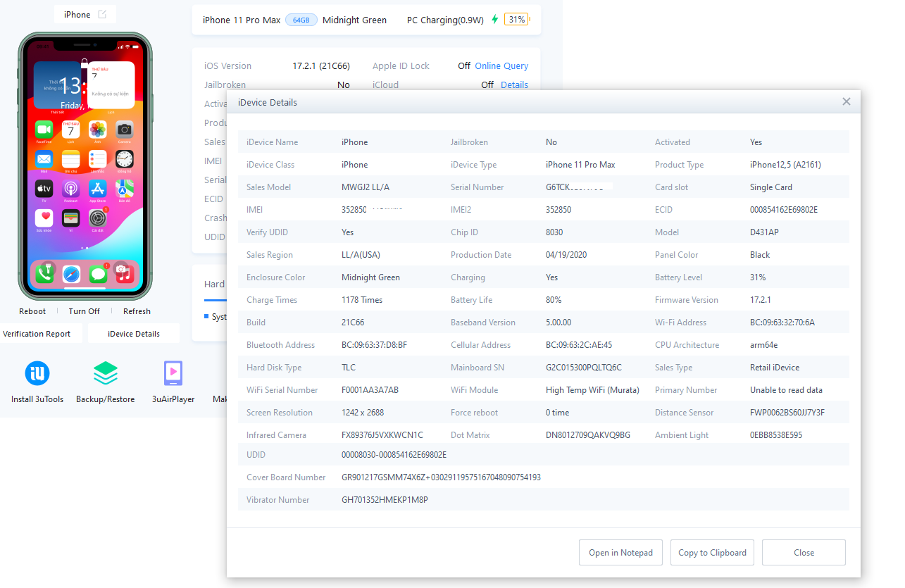
Task: Open the Backup/Restore icon
Action: (x=106, y=373)
